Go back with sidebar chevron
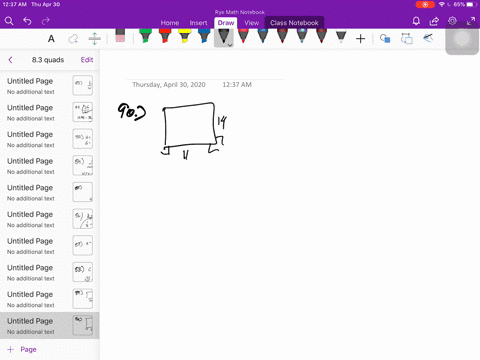Screen dimensions: 480x360 [x=10, y=60]
